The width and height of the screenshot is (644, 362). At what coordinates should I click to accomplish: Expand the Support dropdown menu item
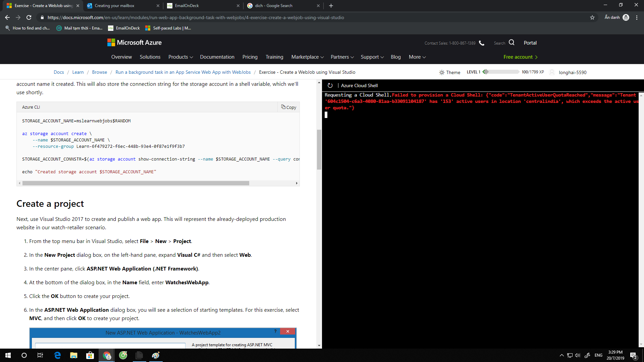372,57
